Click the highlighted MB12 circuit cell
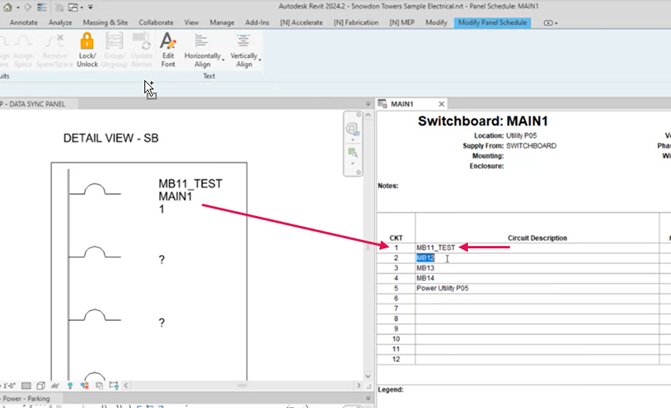This screenshot has height=408, width=671. click(537, 258)
